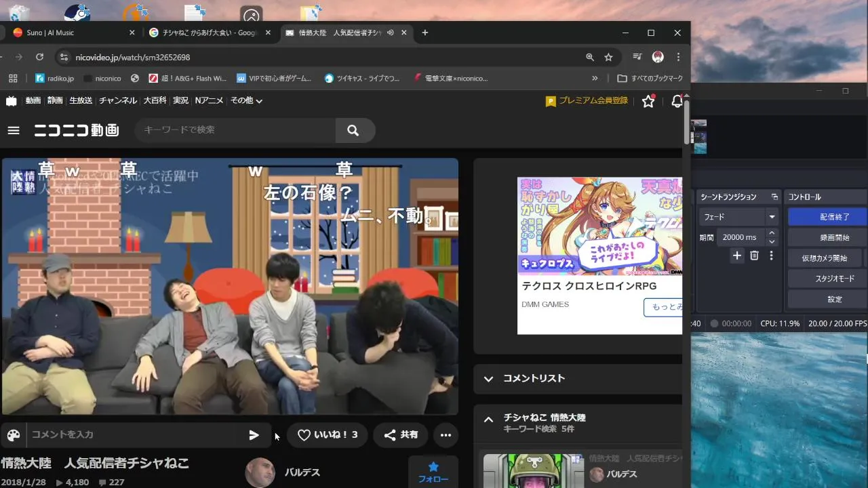Open the radiko.jp bookmark
Screen dimensions: 868x488
54,78
